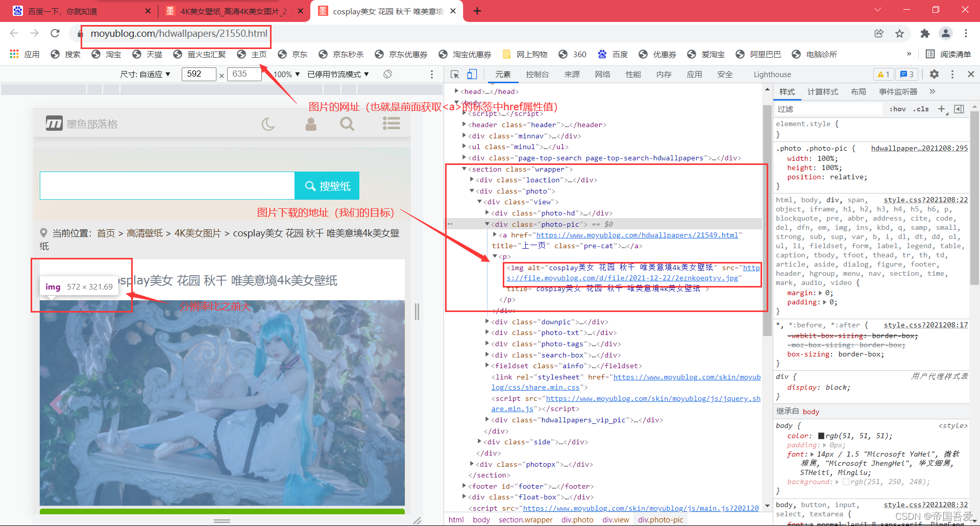Open the Chrome three-dot menu
Image resolution: width=980 pixels, height=526 pixels.
pos(966,33)
